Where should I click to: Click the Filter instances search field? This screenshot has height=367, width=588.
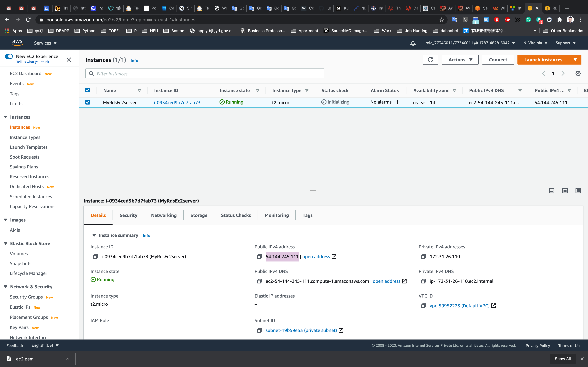pyautogui.click(x=205, y=74)
